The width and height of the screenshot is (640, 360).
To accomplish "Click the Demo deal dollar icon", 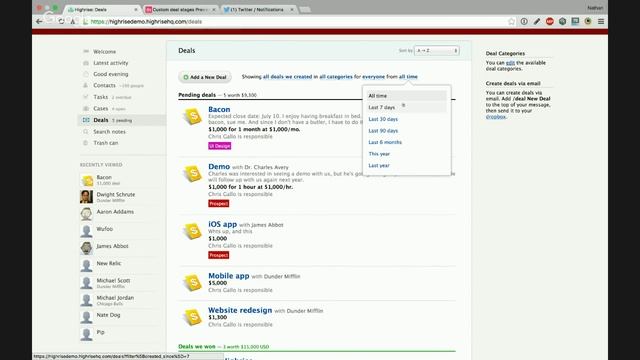I will point(193,174).
